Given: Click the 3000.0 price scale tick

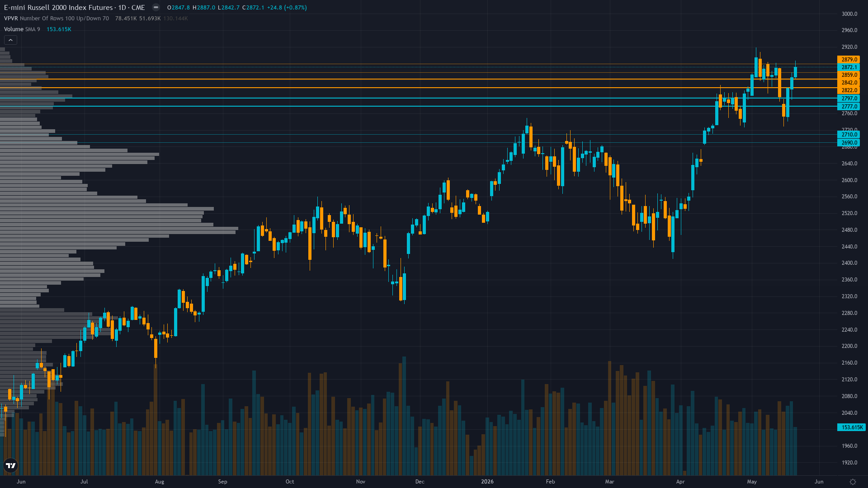Looking at the screenshot, I should (849, 14).
